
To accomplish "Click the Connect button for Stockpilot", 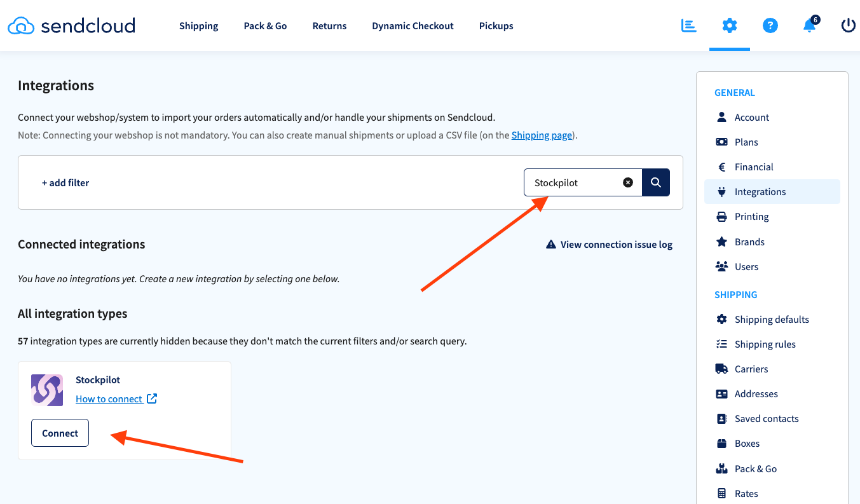I will pos(60,433).
